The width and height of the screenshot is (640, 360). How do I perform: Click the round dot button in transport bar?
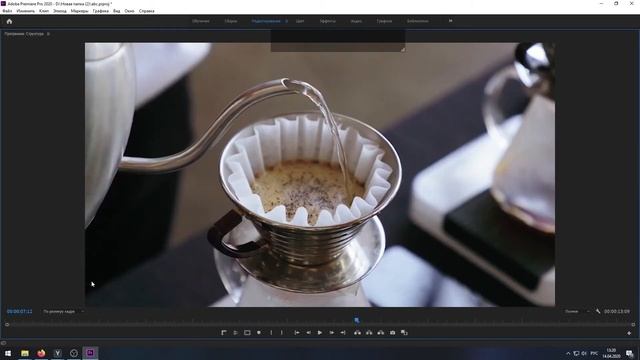click(259, 333)
